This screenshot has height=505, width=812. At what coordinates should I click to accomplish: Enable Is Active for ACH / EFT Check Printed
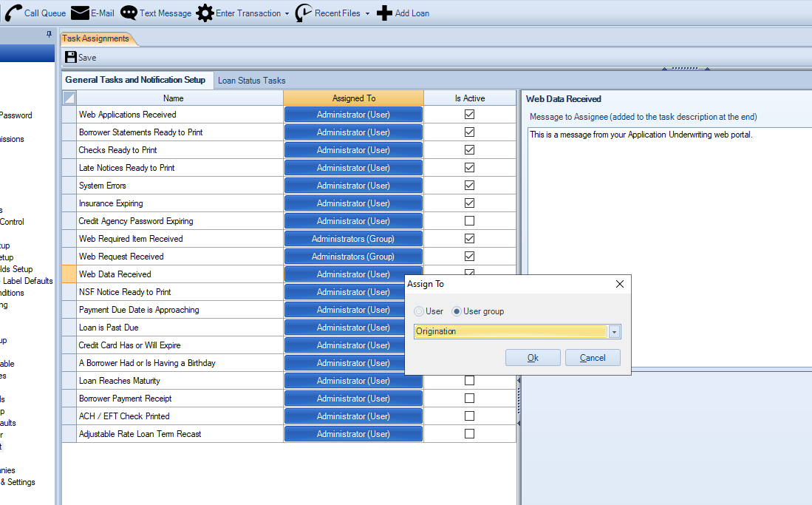[x=470, y=416]
